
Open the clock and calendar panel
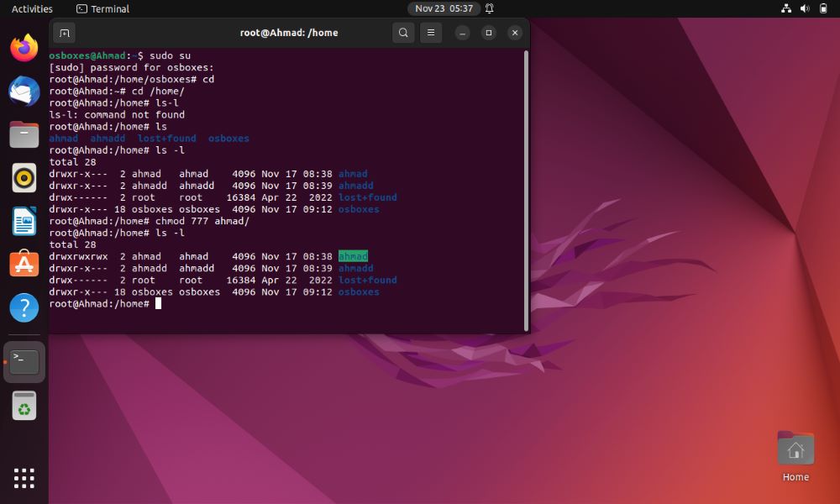pyautogui.click(x=444, y=8)
